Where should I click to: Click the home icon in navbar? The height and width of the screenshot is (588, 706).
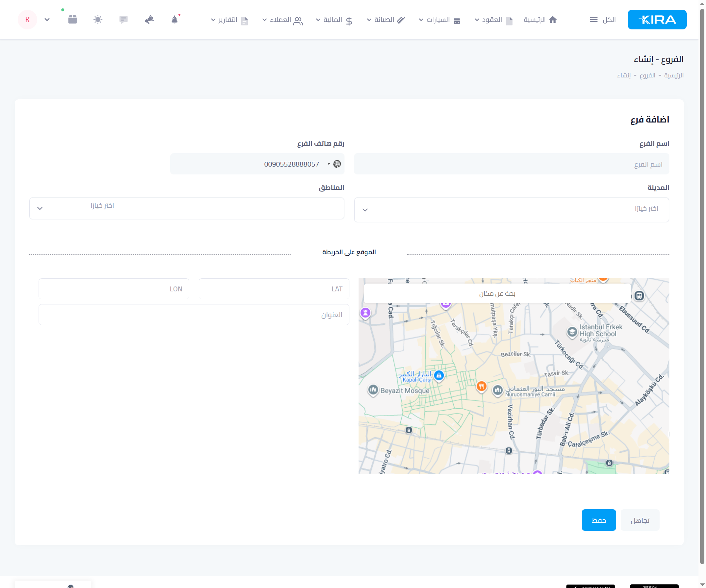553,20
